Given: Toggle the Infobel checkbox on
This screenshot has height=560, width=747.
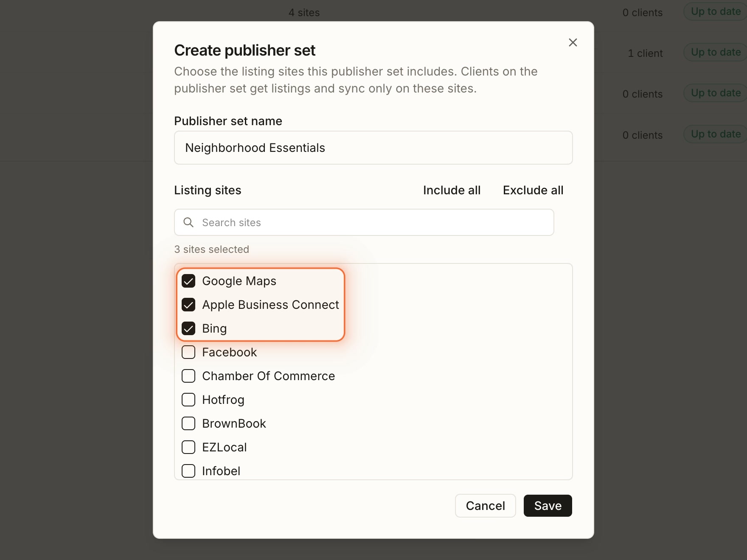Looking at the screenshot, I should point(188,471).
